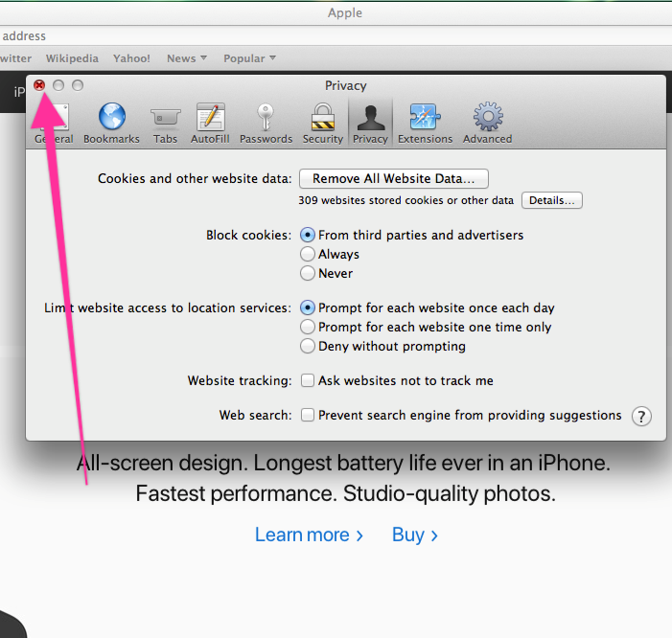Expand the Popular bookmarks dropdown

pyautogui.click(x=249, y=58)
